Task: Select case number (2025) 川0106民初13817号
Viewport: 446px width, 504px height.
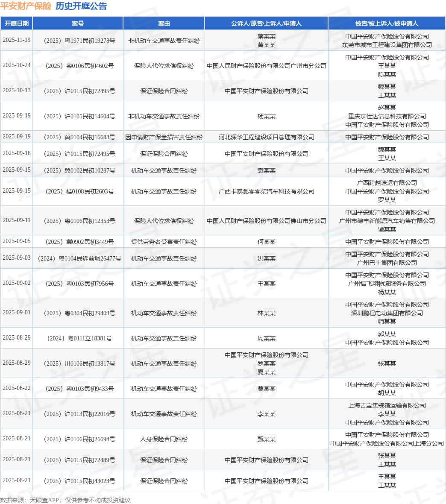Action: [x=78, y=363]
